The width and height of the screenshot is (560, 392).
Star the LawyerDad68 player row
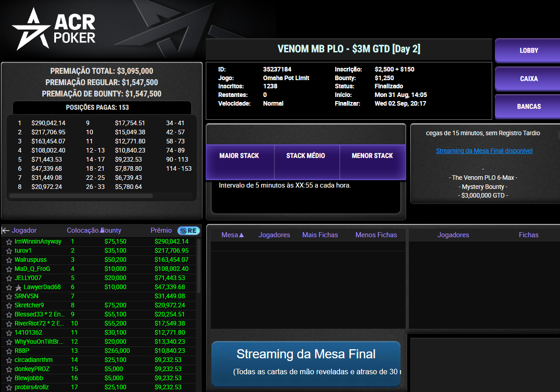[9, 287]
